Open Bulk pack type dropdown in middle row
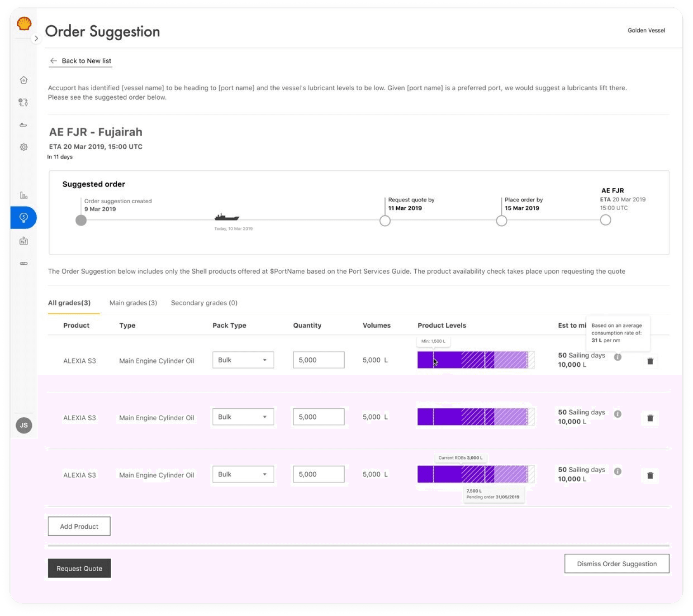 (243, 417)
